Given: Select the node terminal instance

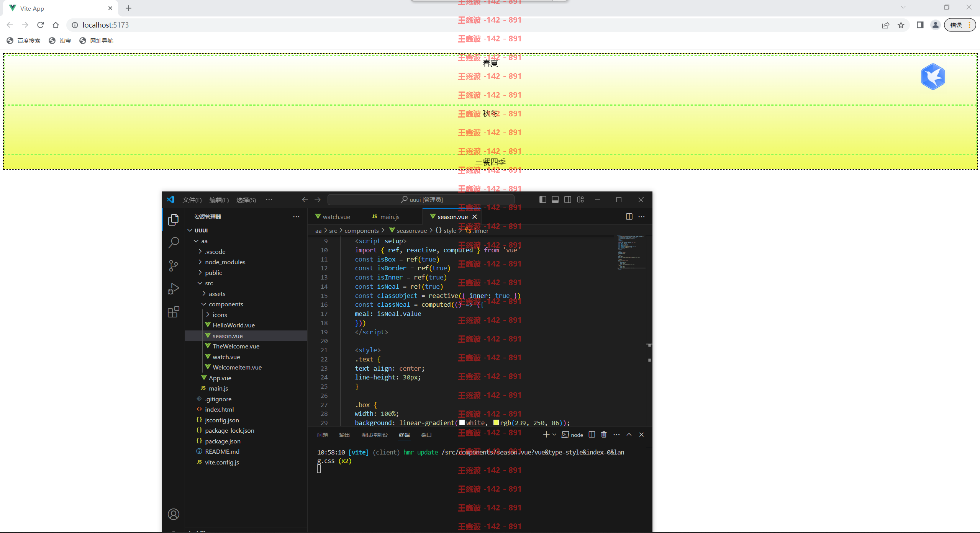Looking at the screenshot, I should click(x=572, y=435).
